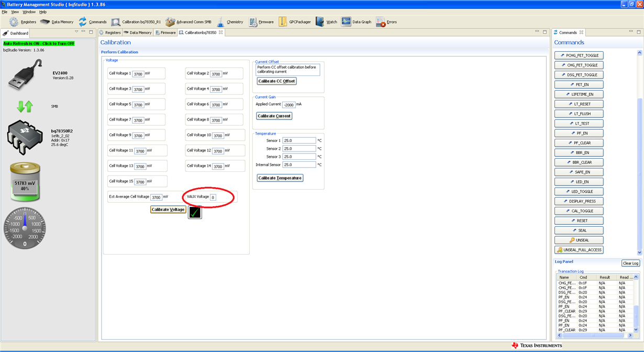Screen dimensions: 644x352
Task: Open Data Memory toolbar icon
Action: tap(57, 22)
